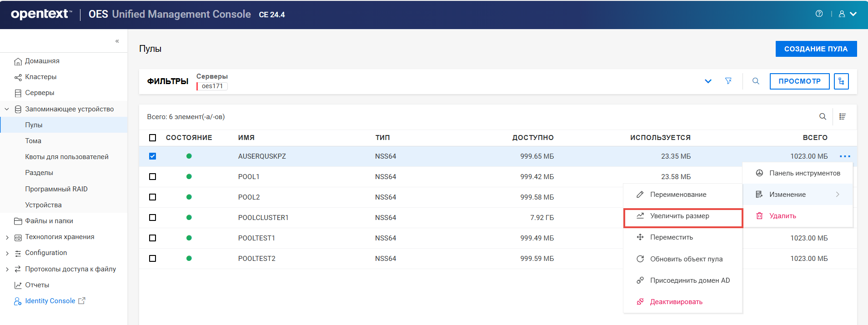The width and height of the screenshot is (868, 325).
Task: Click the search icon in filters bar
Action: (756, 81)
